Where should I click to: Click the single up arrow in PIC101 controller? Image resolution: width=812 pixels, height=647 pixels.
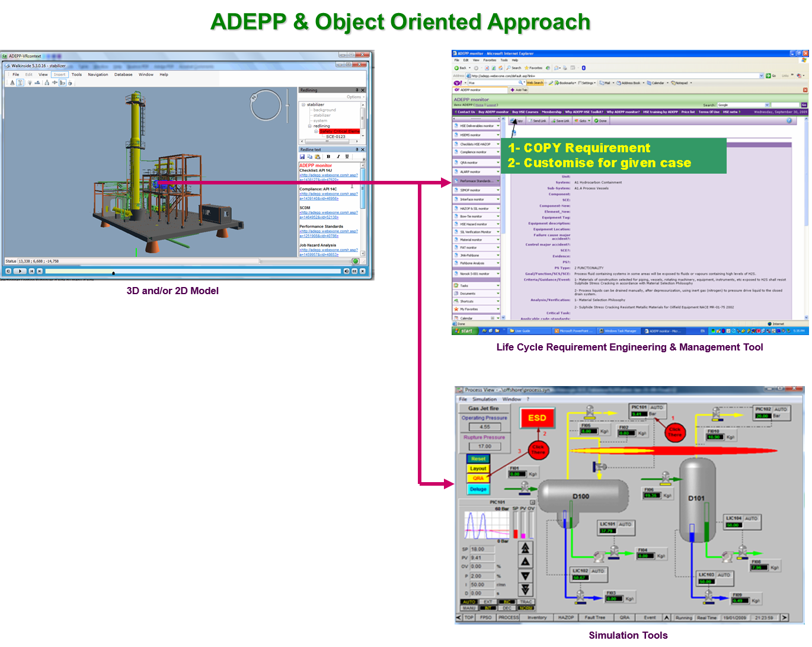tap(525, 562)
